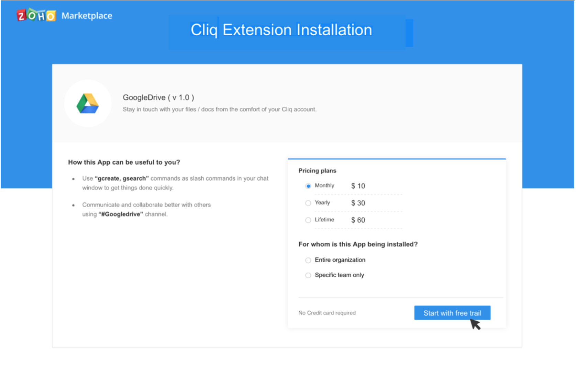576x392 pixels.
Task: Choose Specific team only option
Action: [308, 275]
